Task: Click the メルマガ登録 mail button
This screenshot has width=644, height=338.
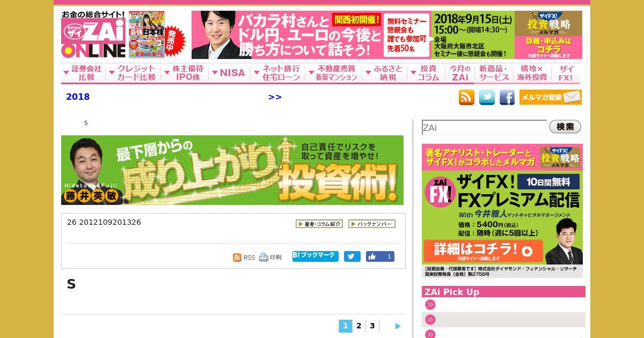Action: (551, 97)
